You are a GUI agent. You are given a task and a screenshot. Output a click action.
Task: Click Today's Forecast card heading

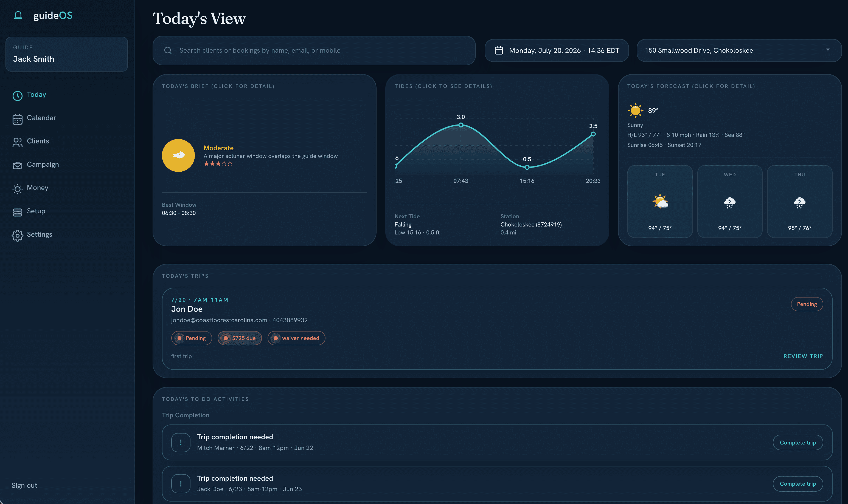(x=691, y=86)
